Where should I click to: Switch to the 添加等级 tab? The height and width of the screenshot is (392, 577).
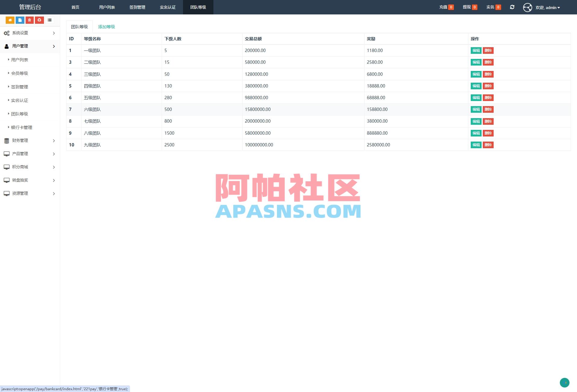click(x=106, y=26)
